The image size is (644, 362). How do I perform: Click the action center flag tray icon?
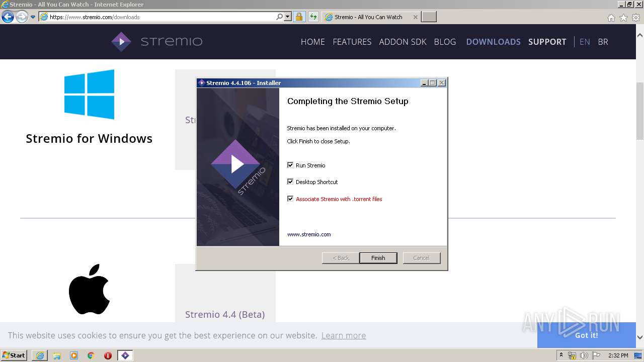pyautogui.click(x=596, y=355)
